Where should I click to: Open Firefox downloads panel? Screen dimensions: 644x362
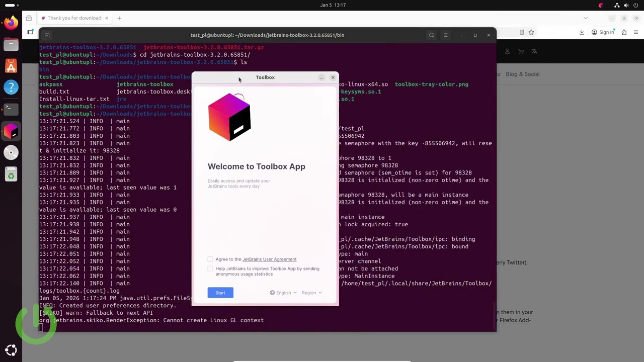[582, 32]
